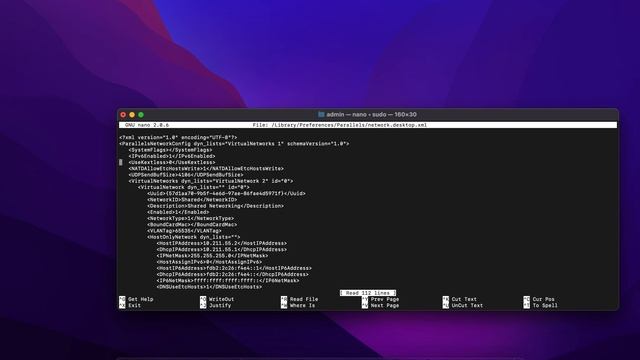Click the DNSUseEtcHosts line
Image resolution: width=640 pixels, height=360 pixels.
pyautogui.click(x=209, y=287)
